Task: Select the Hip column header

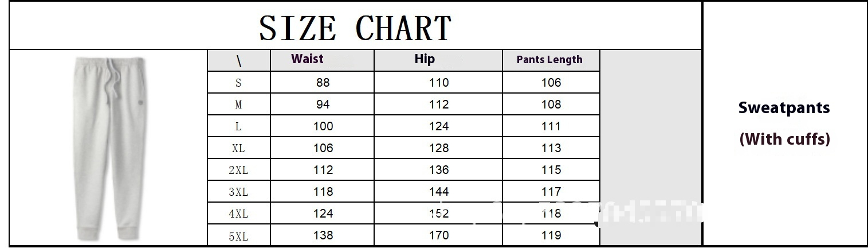Action: coord(425,59)
